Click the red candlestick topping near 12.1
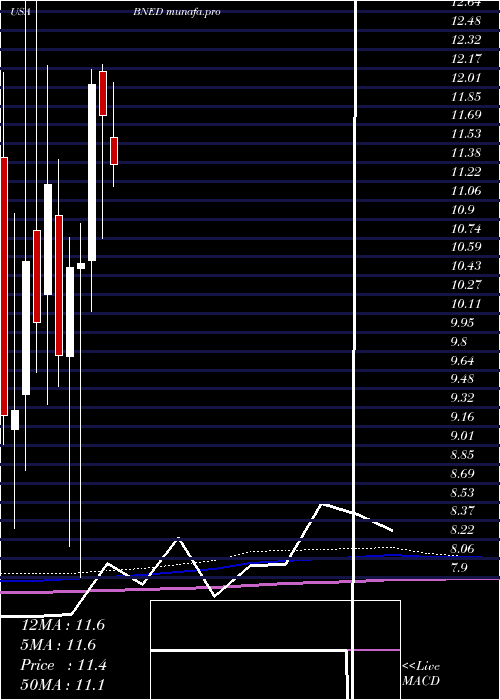The image size is (500, 700). click(x=103, y=93)
